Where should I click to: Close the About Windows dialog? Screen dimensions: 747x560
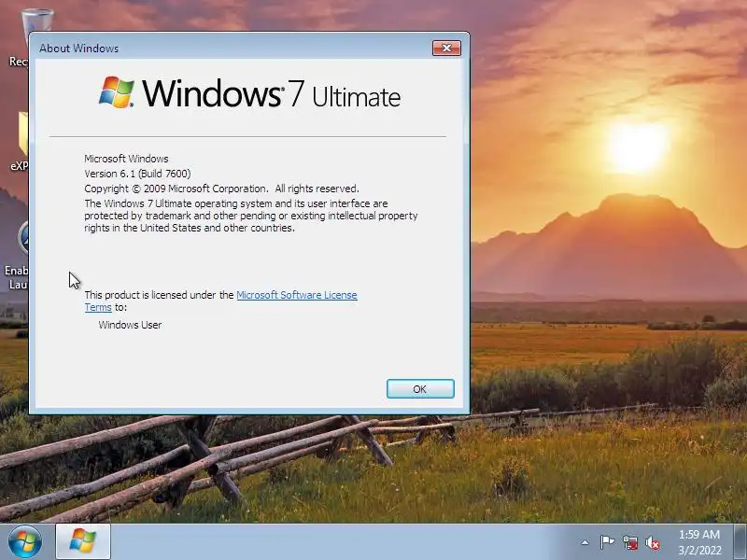pos(446,48)
